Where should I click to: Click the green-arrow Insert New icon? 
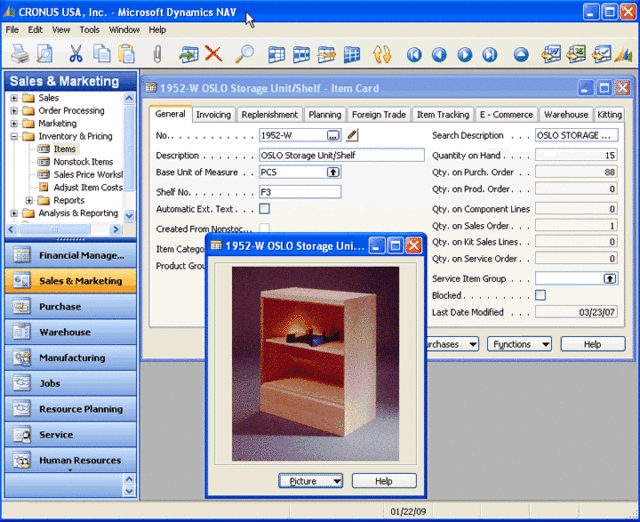tap(188, 54)
